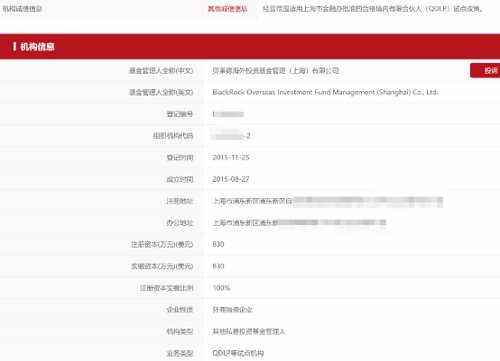Select the 外商独资企业 value

232,310
